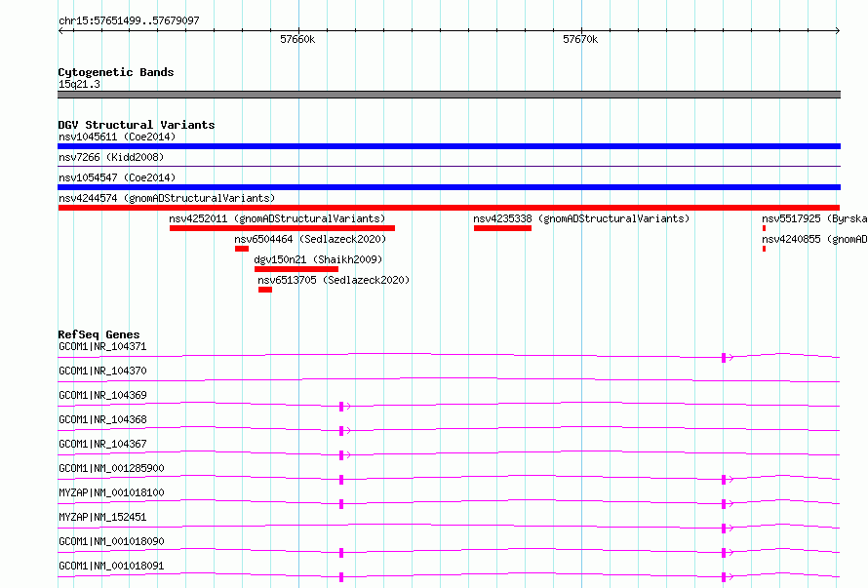The image size is (868, 588).
Task: Click the GCOM1|NM_001285900 transcript label
Action: coord(111,468)
